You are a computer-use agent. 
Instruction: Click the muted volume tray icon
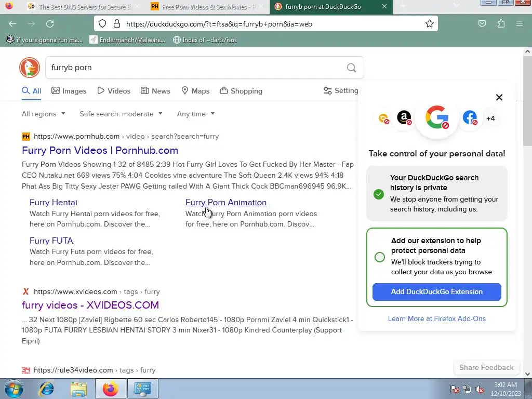(480, 389)
